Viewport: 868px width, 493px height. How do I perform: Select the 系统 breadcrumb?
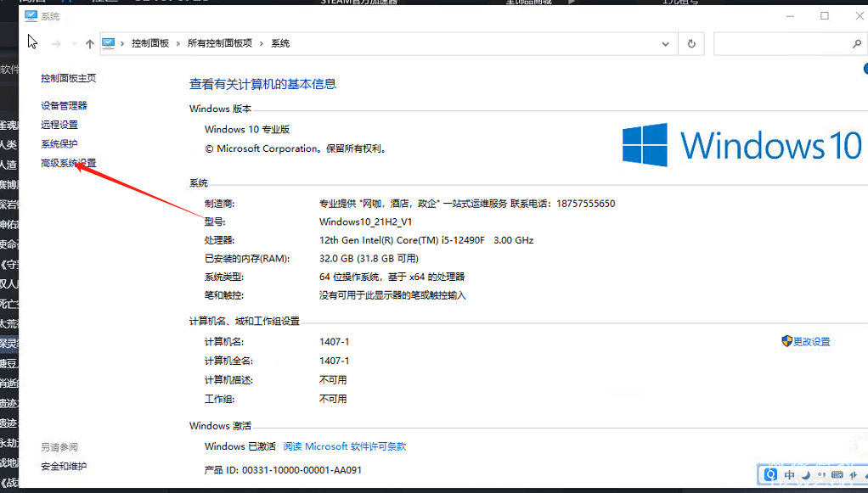[280, 43]
